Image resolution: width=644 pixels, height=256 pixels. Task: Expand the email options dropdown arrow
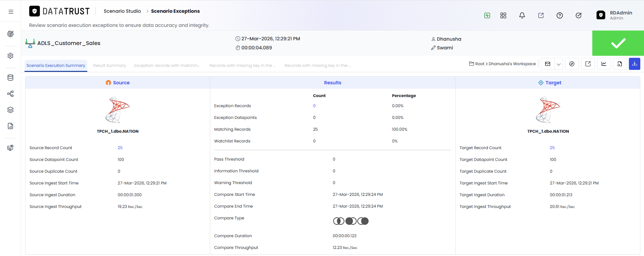(x=559, y=64)
